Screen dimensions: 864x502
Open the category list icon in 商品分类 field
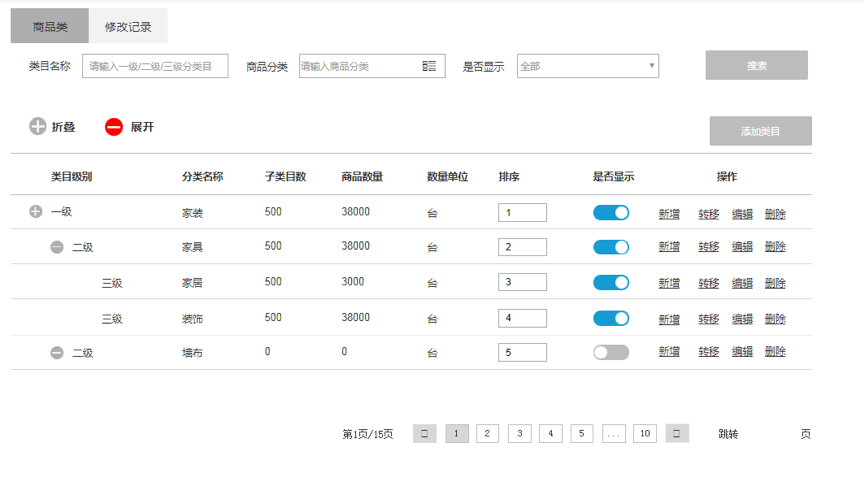pyautogui.click(x=429, y=66)
